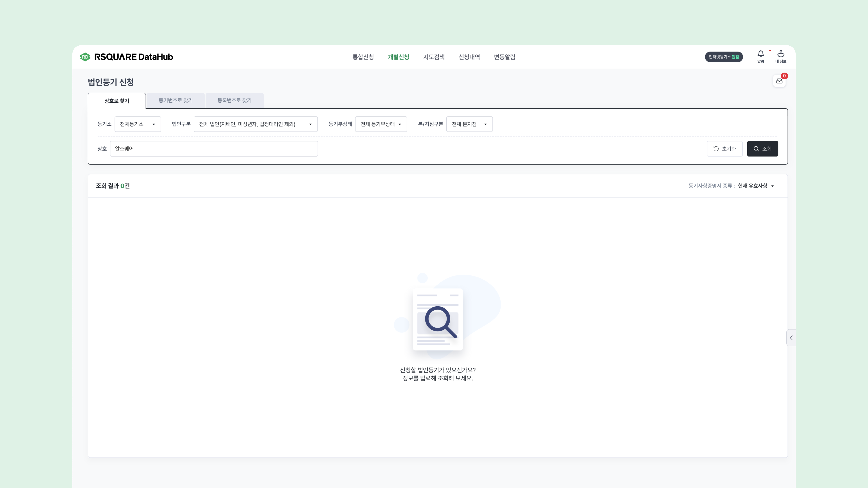Image resolution: width=868 pixels, height=488 pixels.
Task: Click the RSQUARE DataHub logo icon
Action: (85, 57)
